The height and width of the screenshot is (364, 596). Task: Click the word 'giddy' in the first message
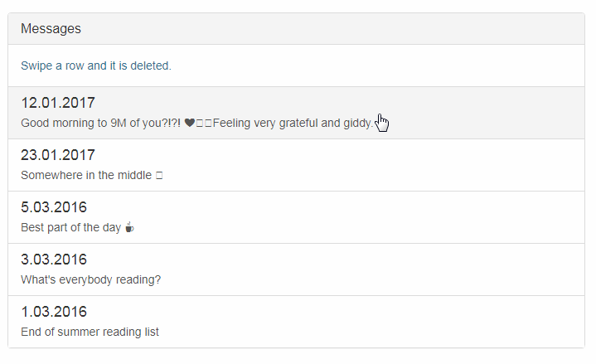(357, 124)
